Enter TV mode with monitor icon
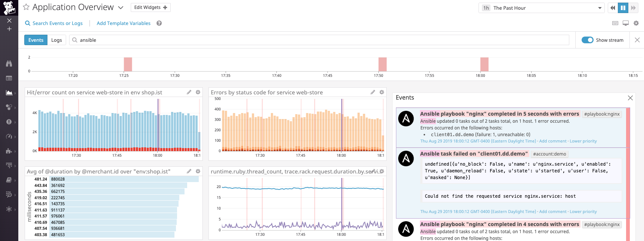Image resolution: width=644 pixels, height=241 pixels. tap(626, 23)
